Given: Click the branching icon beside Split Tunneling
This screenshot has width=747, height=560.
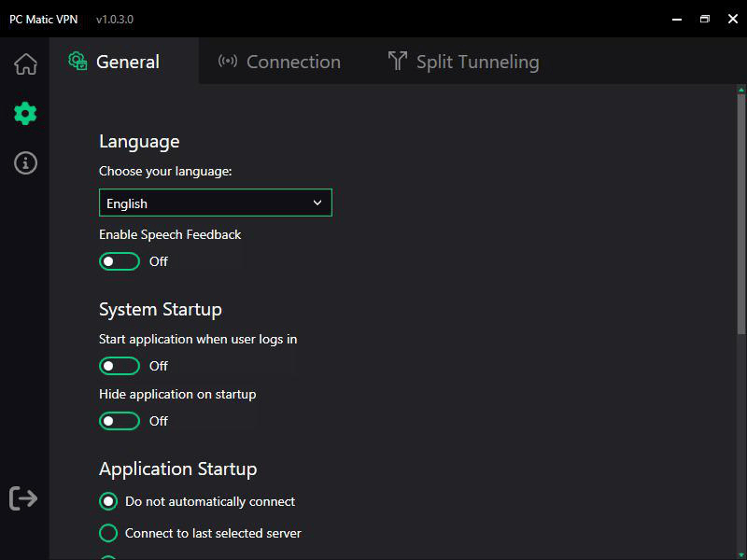Looking at the screenshot, I should 396,61.
